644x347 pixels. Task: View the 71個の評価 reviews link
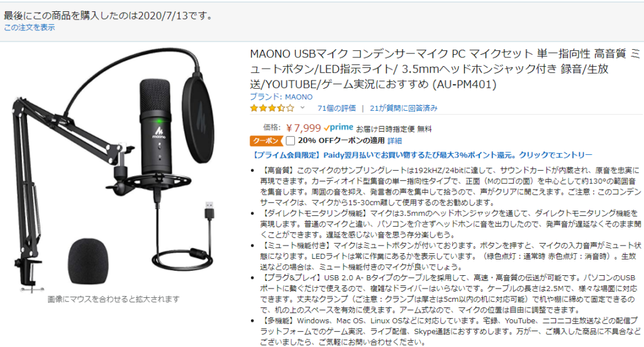pos(336,108)
